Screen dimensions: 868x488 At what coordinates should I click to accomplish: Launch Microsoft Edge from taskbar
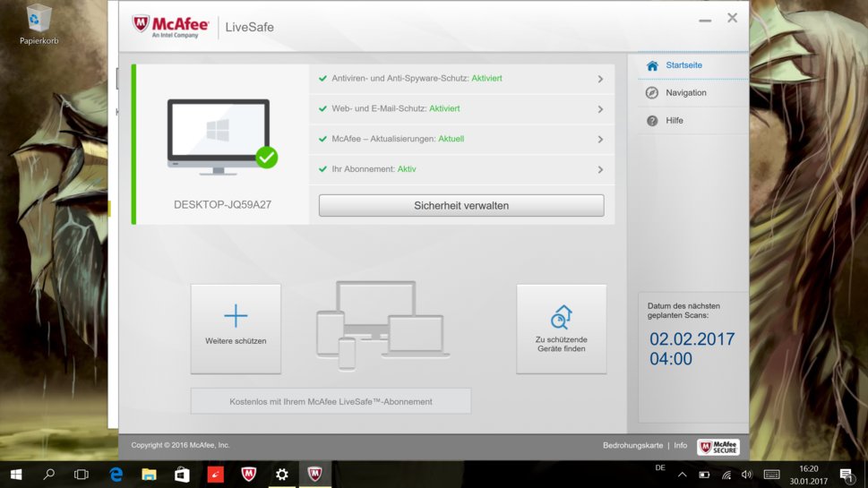click(x=116, y=475)
